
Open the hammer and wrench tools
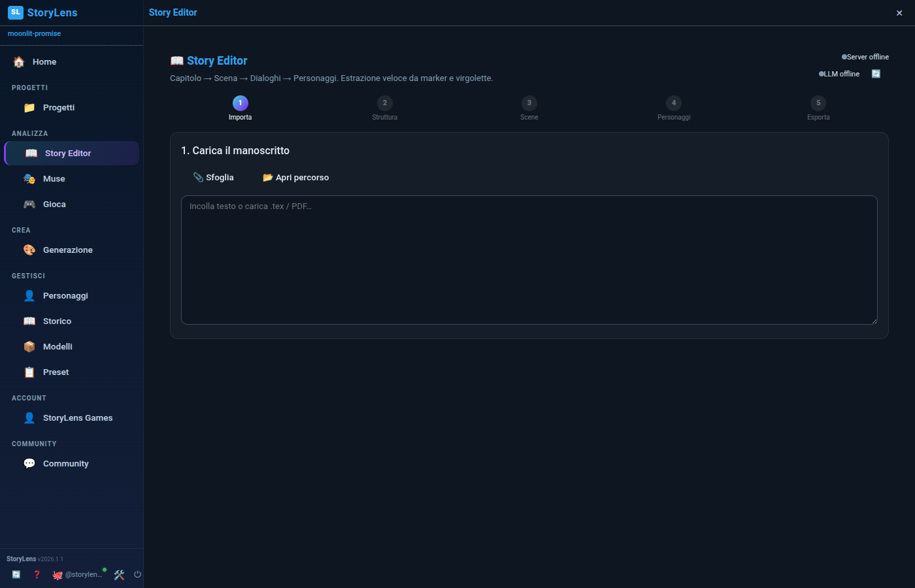[x=119, y=575]
